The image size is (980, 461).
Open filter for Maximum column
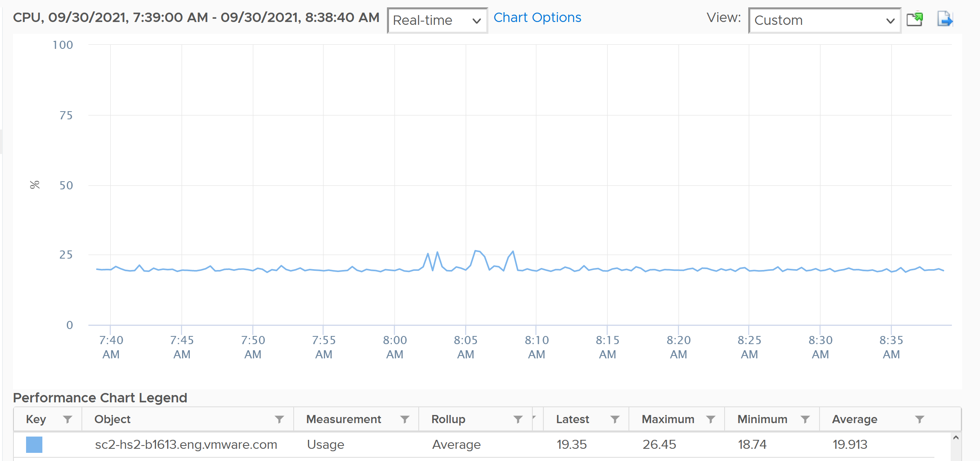click(711, 419)
